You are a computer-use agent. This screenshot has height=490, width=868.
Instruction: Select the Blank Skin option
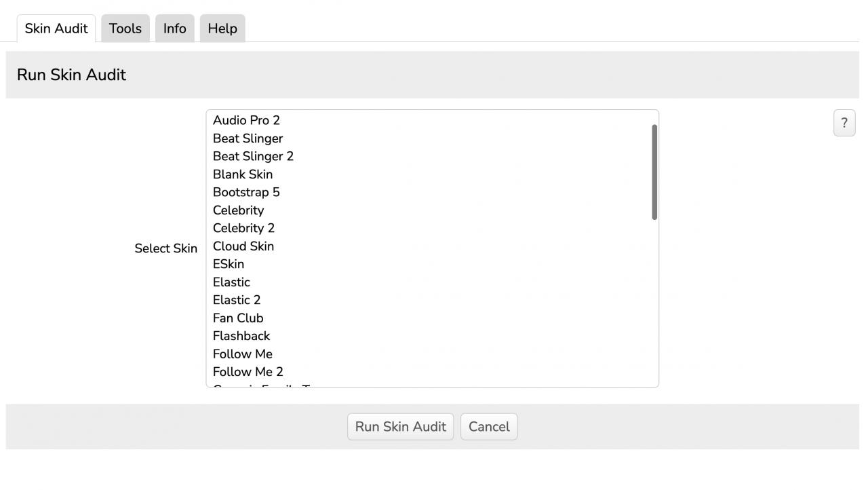click(x=243, y=174)
